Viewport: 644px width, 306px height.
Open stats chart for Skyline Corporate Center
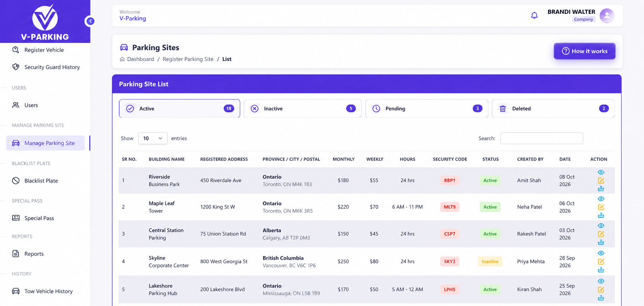pyautogui.click(x=601, y=270)
